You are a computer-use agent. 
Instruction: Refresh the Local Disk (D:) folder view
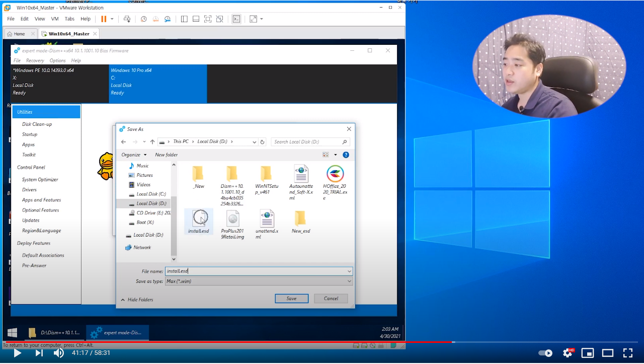coord(262,142)
